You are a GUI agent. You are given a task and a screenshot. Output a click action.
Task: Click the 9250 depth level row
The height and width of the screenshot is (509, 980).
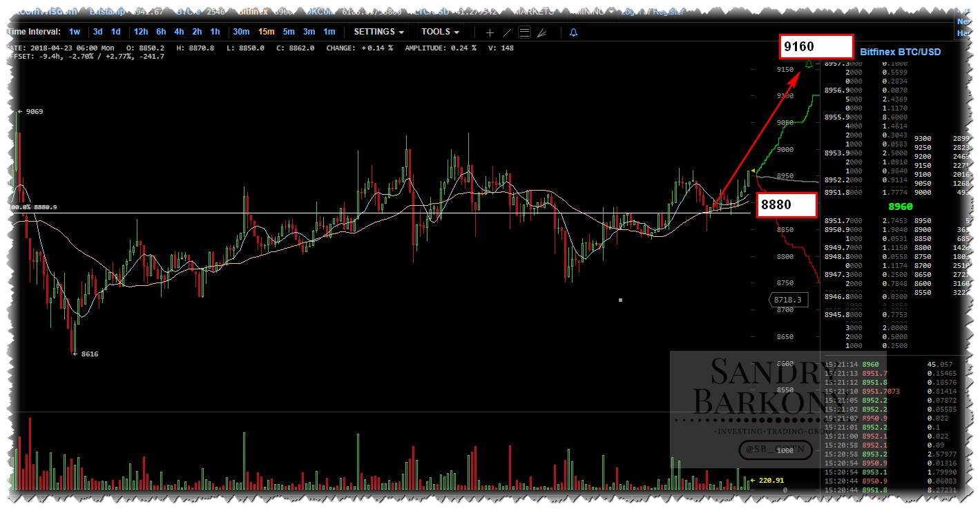coord(943,148)
